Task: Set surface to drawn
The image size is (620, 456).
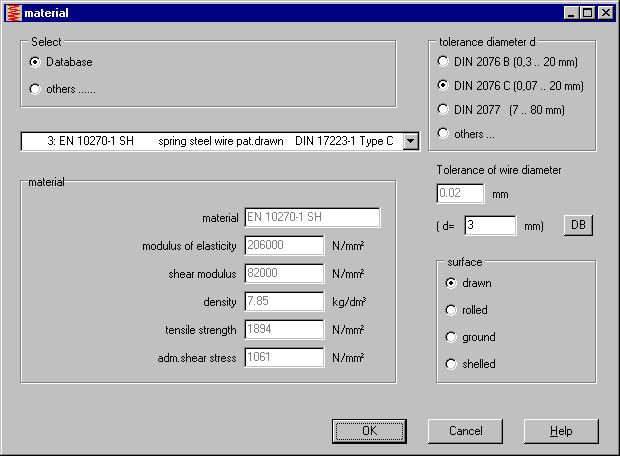Action: [452, 283]
